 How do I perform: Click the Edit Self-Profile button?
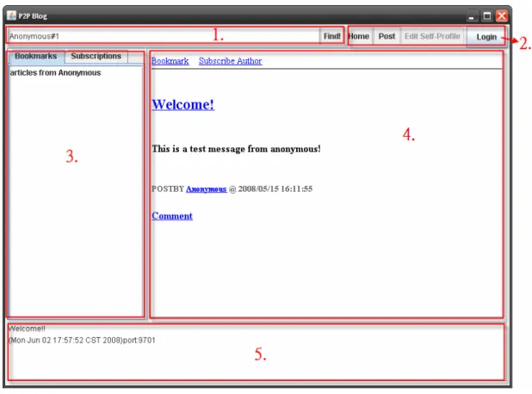[x=432, y=36]
